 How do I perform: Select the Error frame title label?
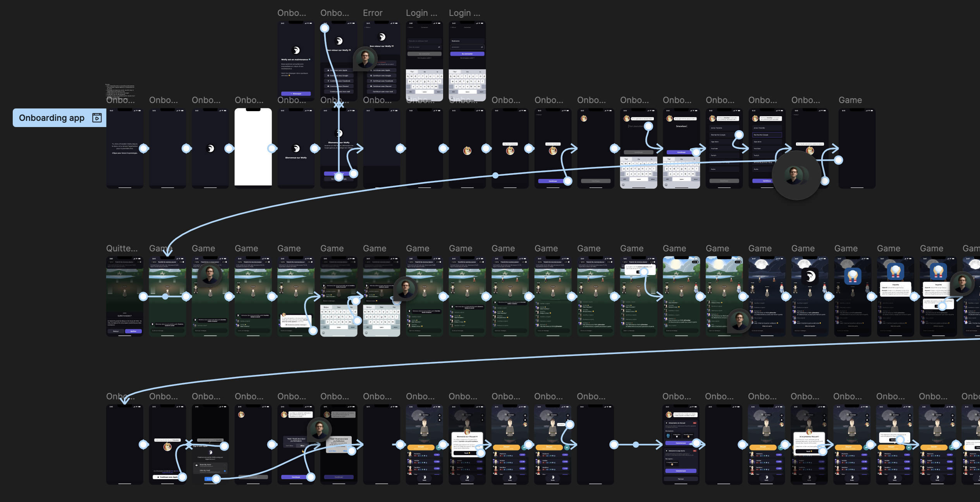(372, 13)
